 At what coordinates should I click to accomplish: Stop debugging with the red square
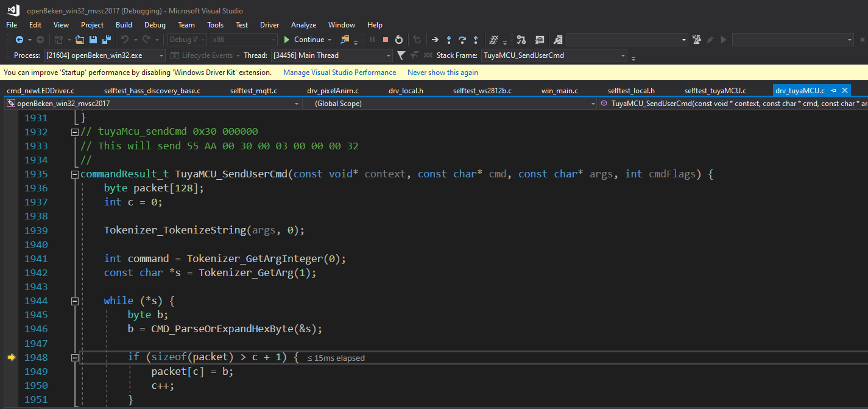tap(386, 40)
